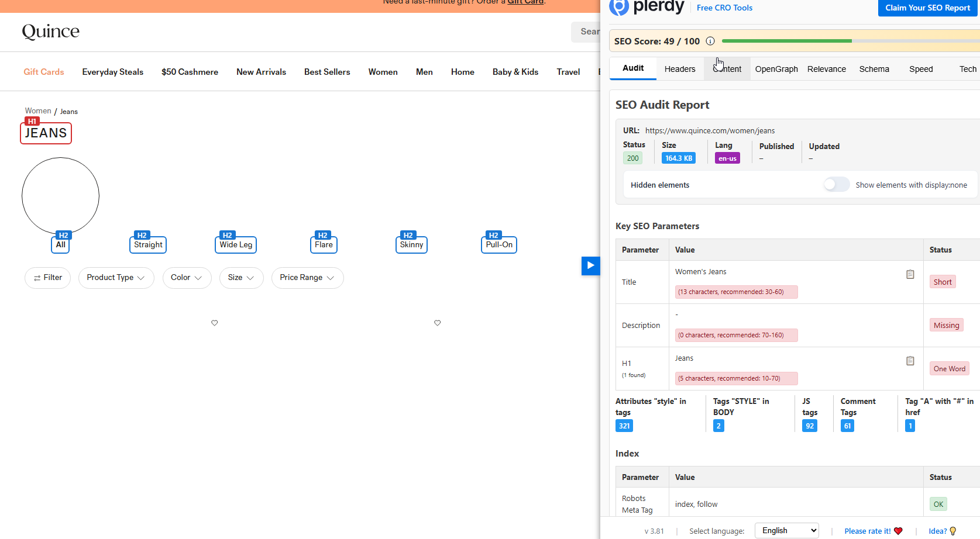Click the second product wishlist heart
This screenshot has width=980, height=539.
click(438, 323)
